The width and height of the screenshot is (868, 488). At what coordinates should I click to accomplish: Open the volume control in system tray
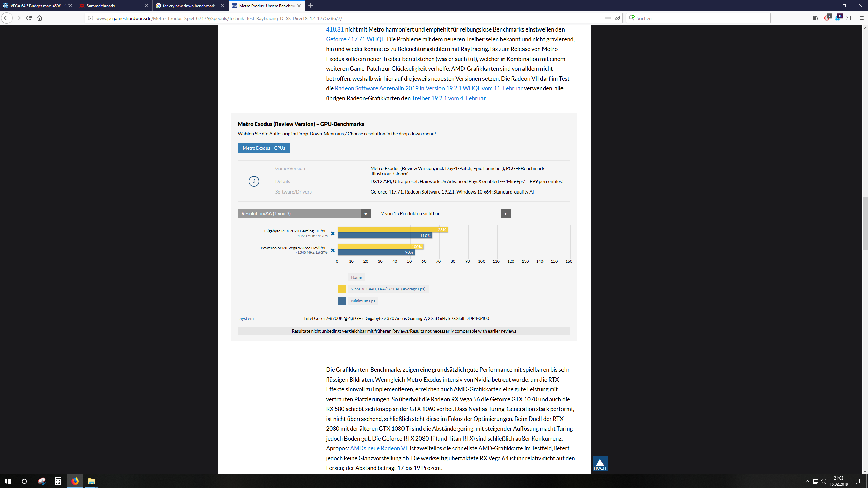(x=824, y=481)
